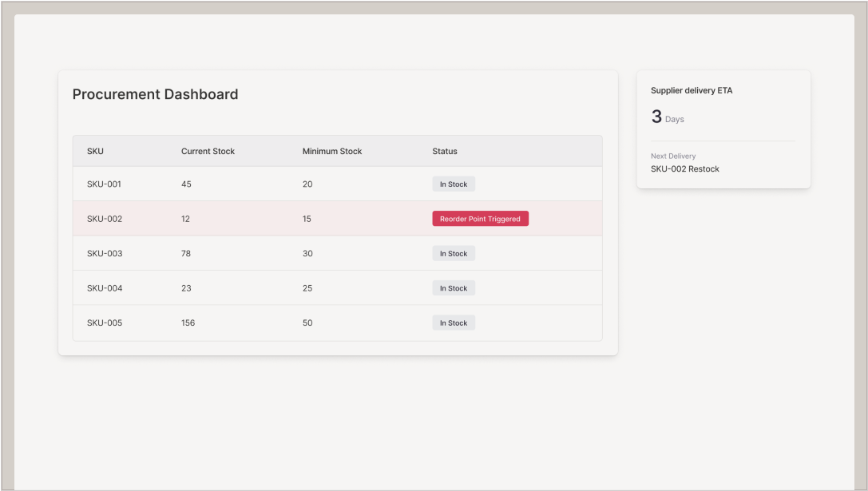Select the SKU-004 row label
Image resolution: width=868 pixels, height=491 pixels.
click(x=105, y=288)
